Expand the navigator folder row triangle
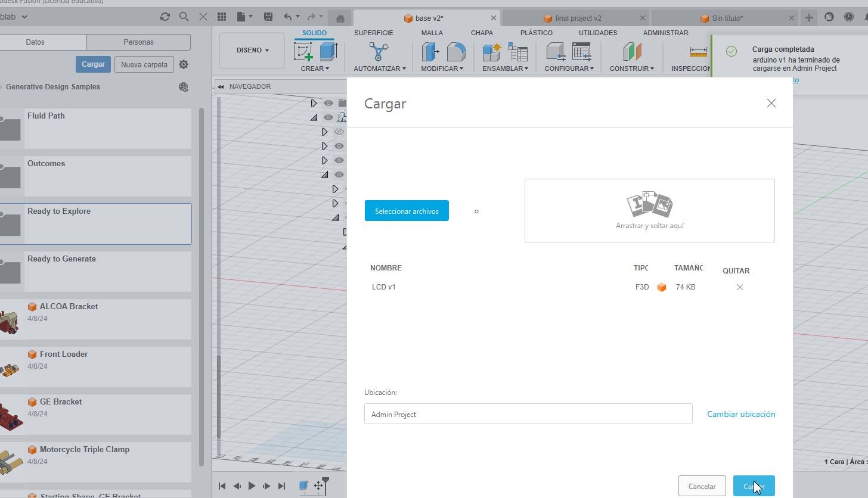 coord(314,103)
